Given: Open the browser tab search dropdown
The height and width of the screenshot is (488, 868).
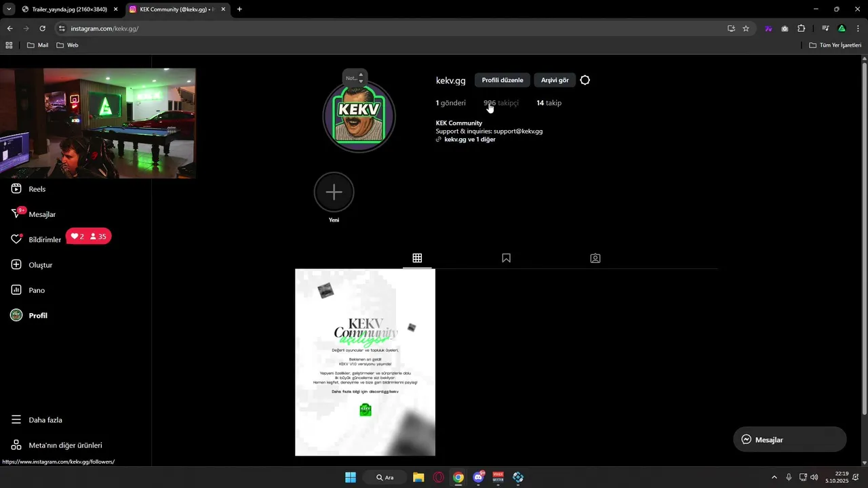Looking at the screenshot, I should (9, 9).
